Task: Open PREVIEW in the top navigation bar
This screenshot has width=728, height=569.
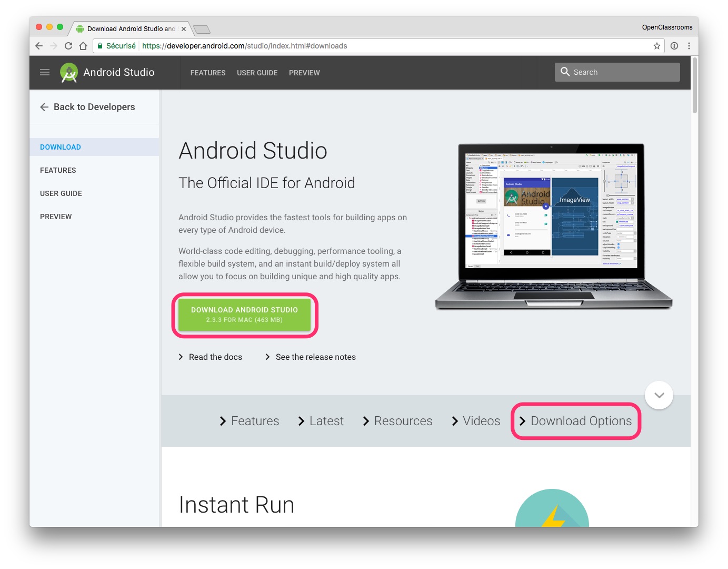Action: click(304, 73)
